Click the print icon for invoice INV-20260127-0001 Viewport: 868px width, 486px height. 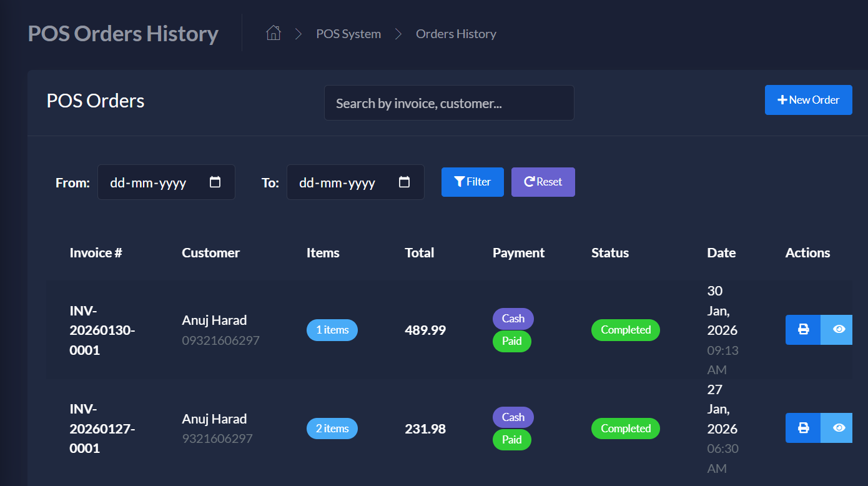[802, 428]
